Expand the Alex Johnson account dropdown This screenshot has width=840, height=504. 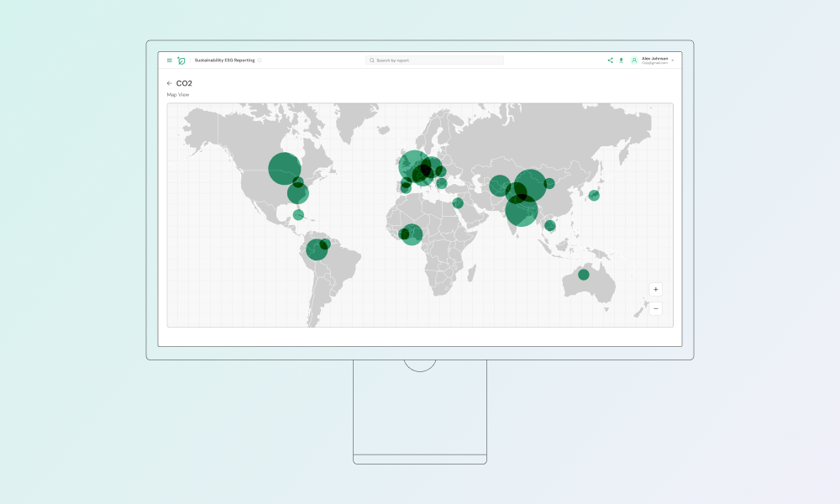click(673, 60)
